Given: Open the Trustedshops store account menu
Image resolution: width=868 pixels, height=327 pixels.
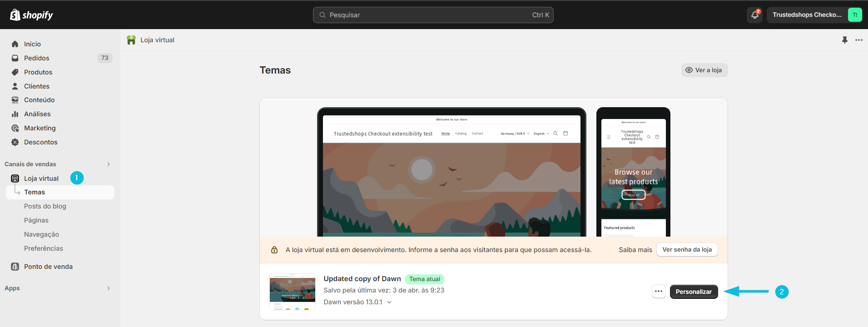Looking at the screenshot, I should 814,15.
